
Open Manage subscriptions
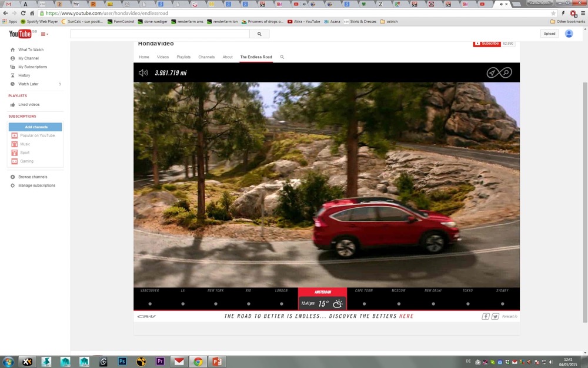tap(36, 185)
